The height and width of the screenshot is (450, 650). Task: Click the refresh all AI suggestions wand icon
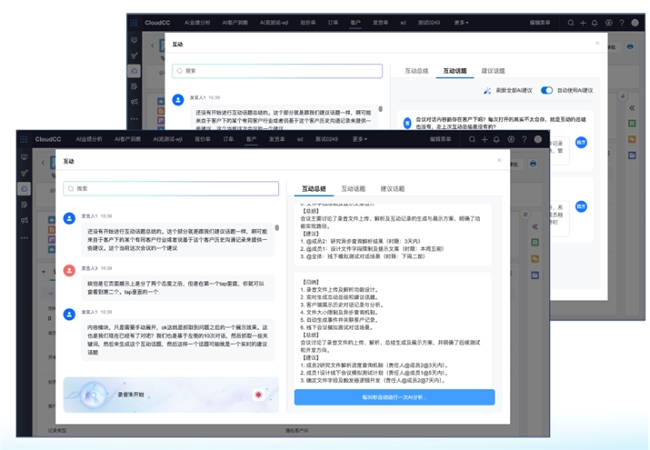487,90
